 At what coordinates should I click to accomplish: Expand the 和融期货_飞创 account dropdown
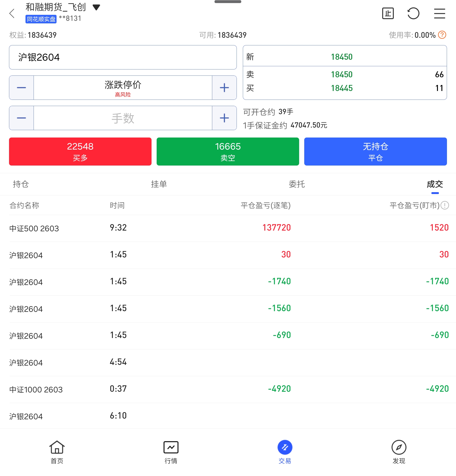(x=96, y=7)
